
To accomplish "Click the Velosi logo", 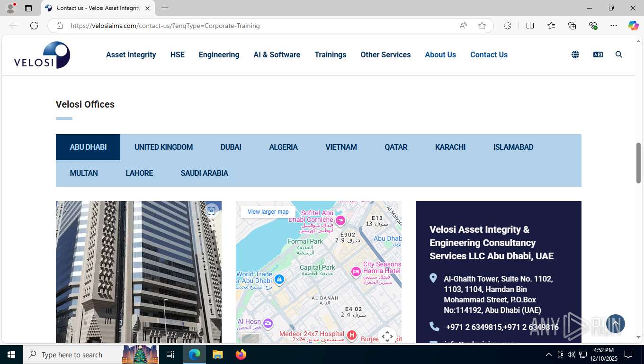I will (x=42, y=55).
